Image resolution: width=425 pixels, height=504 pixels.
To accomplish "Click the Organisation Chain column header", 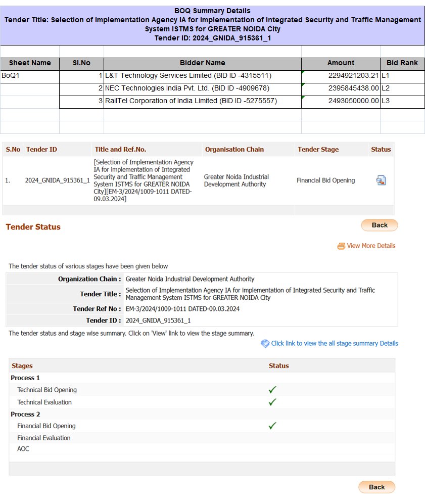I will 234,150.
